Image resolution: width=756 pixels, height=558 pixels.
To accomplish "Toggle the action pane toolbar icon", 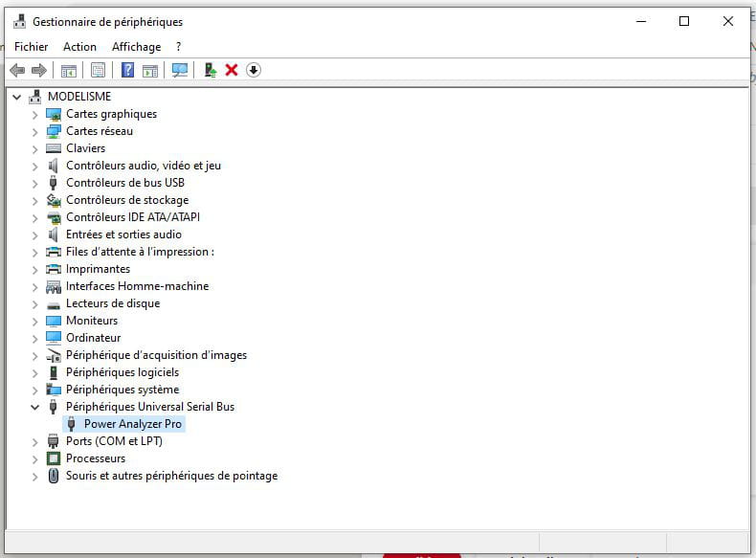I will click(x=150, y=71).
